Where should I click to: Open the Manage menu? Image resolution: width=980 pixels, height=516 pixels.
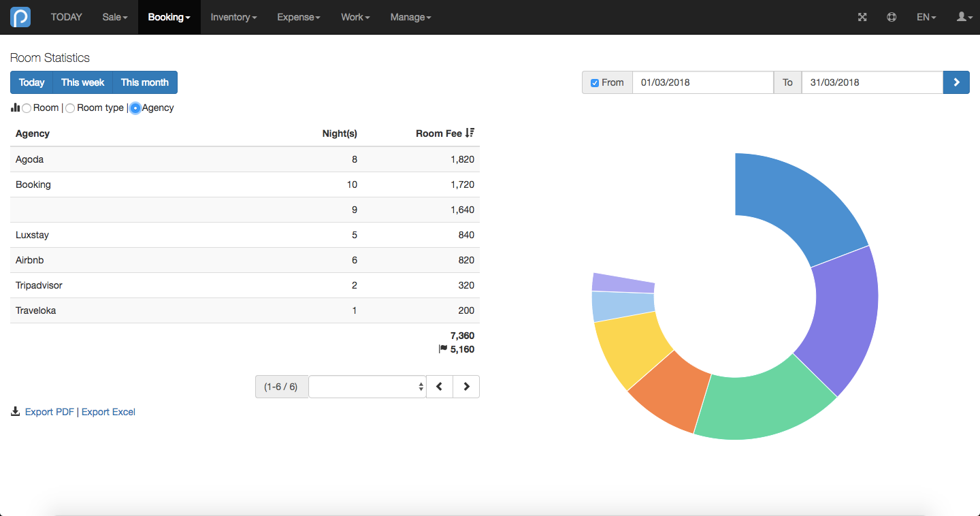pos(410,17)
